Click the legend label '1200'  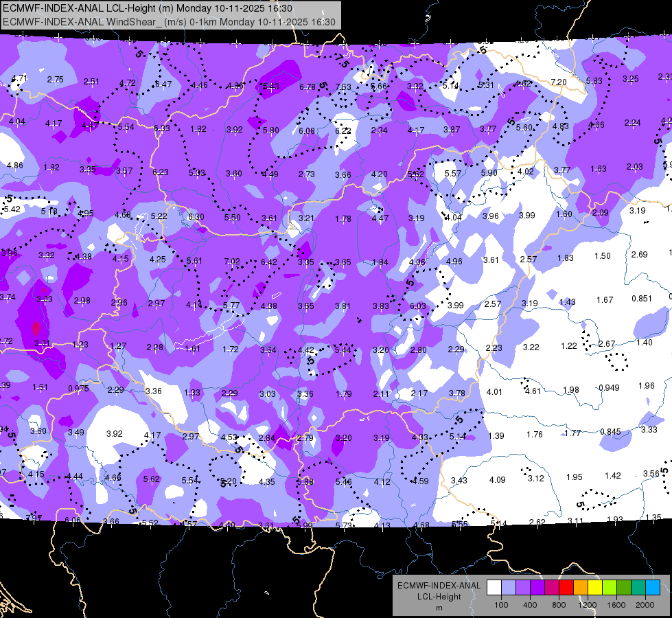coord(588,605)
